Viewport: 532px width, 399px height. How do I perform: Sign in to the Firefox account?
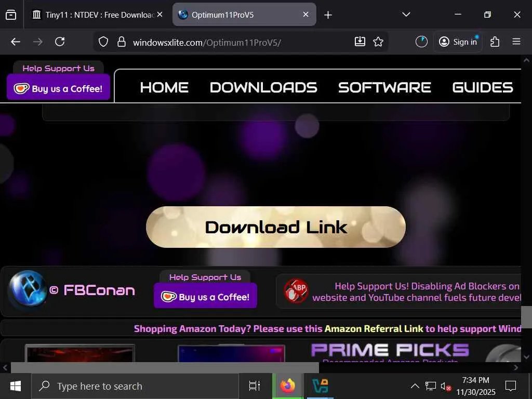[458, 42]
